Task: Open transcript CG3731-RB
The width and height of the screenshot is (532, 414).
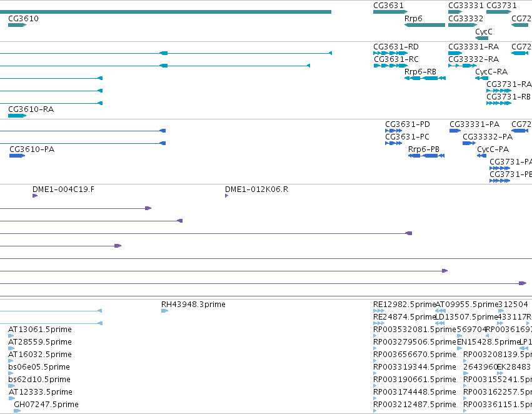Action: click(499, 103)
